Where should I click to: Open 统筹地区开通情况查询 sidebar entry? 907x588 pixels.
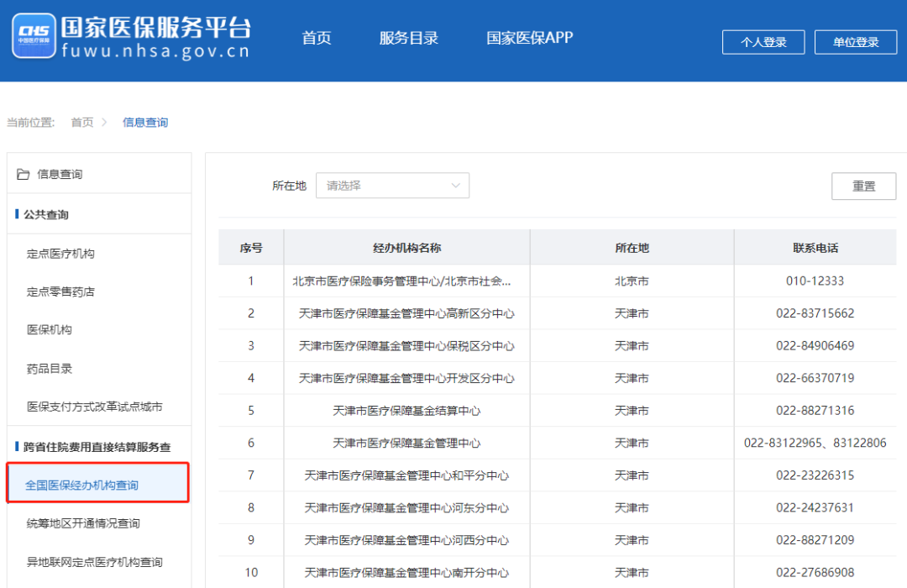click(83, 523)
